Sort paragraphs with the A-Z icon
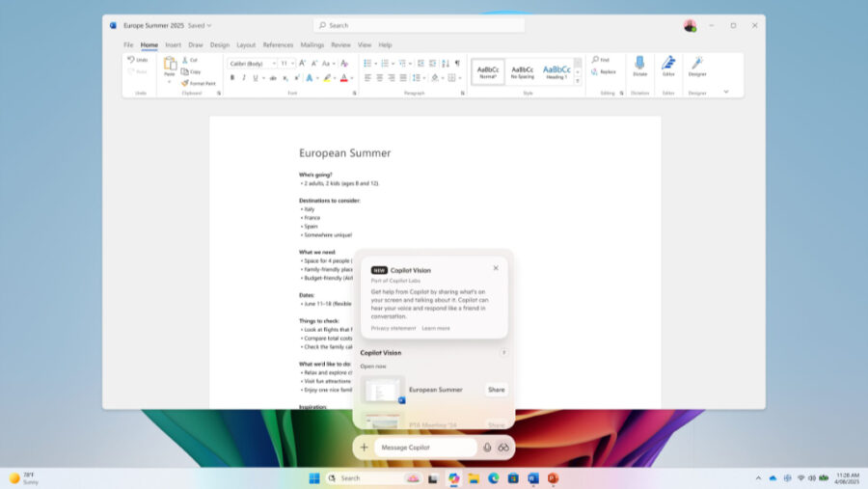The width and height of the screenshot is (868, 489). pos(446,64)
